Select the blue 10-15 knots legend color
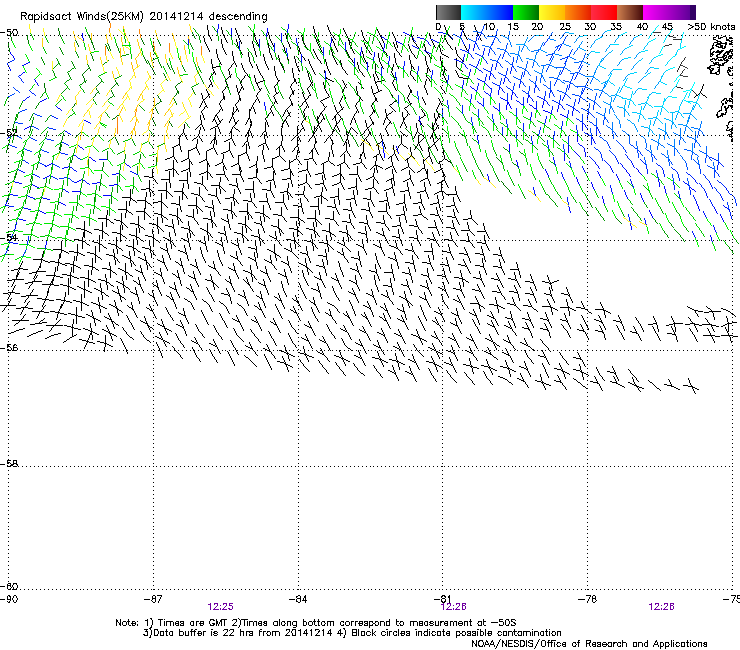Viewport: 740px width, 650px height. point(500,12)
